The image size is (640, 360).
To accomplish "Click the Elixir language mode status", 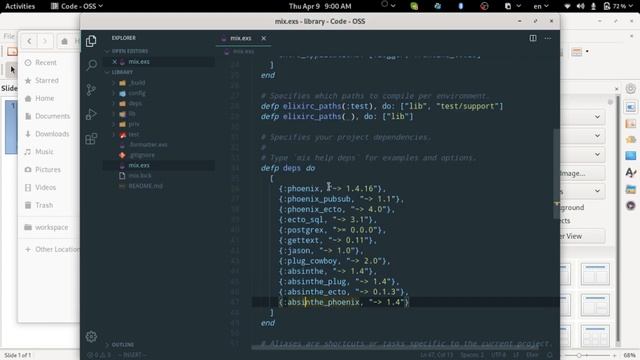I will point(532,355).
